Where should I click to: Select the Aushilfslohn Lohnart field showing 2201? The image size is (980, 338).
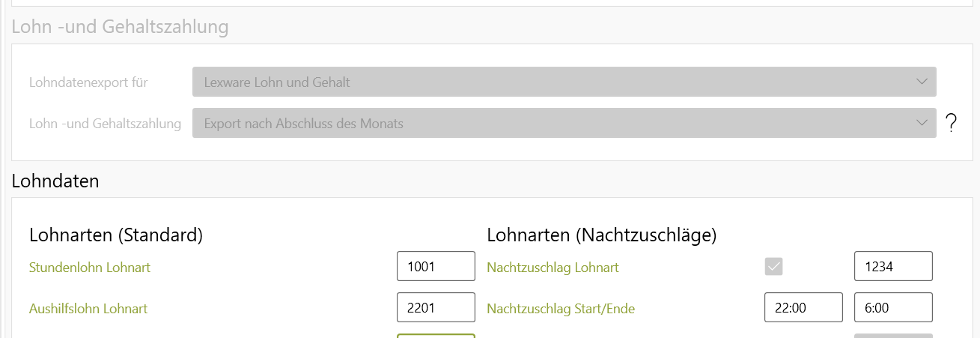pos(436,307)
